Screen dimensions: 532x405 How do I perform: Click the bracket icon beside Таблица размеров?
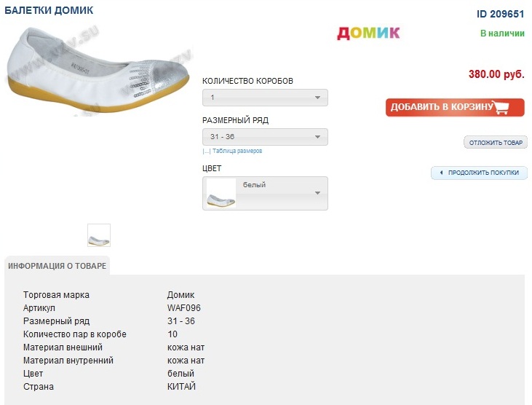[206, 152]
